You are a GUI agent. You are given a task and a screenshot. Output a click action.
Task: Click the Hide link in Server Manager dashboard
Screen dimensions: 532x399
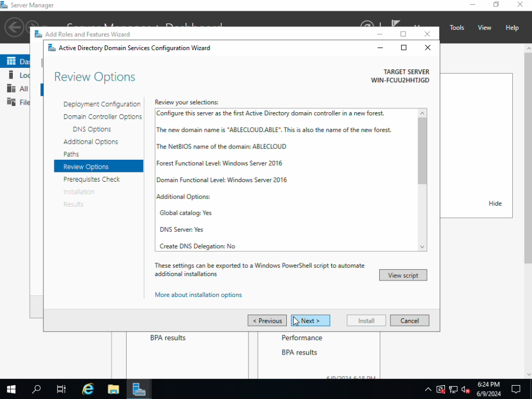[495, 203]
